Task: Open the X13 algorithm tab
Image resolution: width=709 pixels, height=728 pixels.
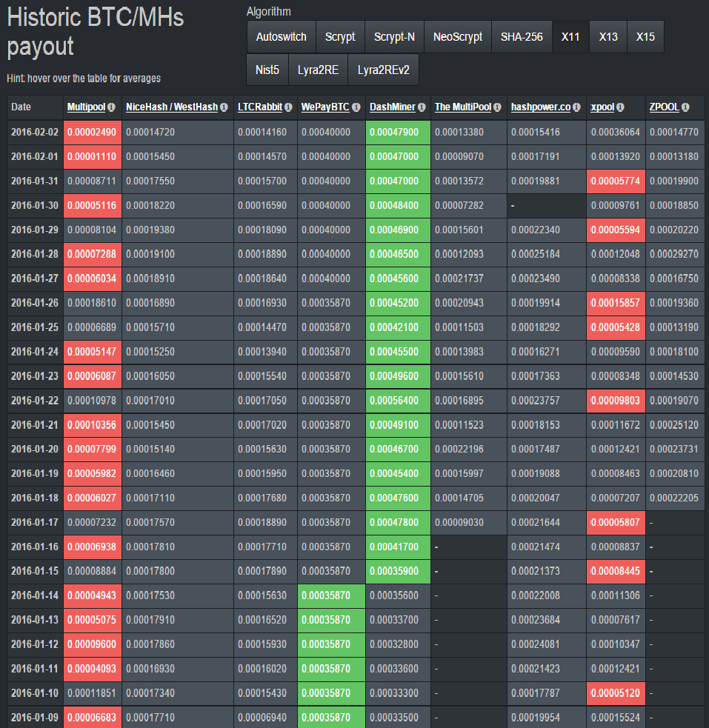Action: (x=608, y=37)
